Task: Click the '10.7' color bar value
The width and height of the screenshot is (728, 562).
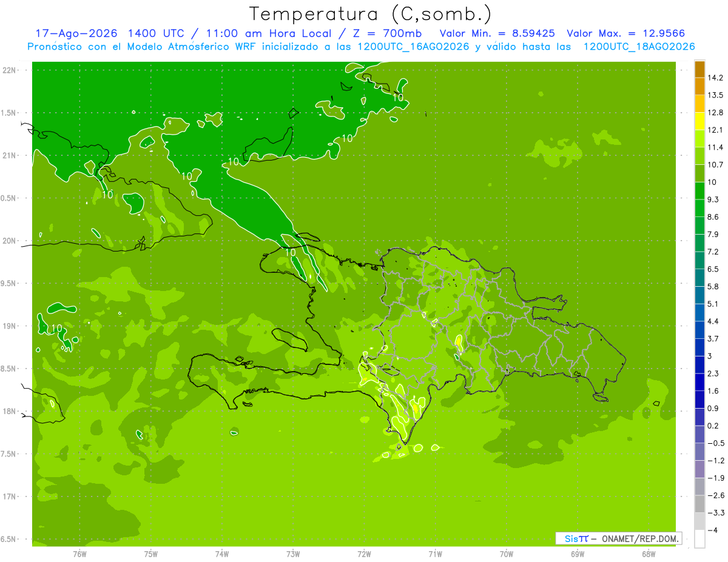Action: [x=715, y=164]
